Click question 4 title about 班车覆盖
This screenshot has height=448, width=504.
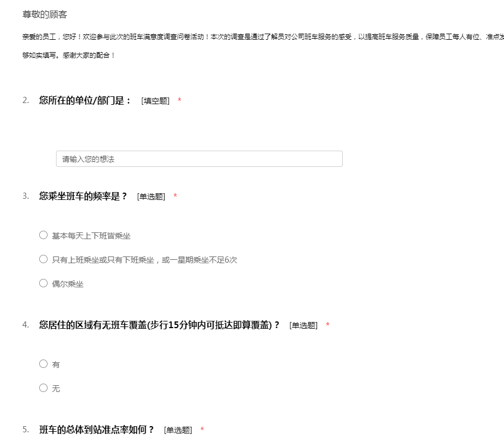[159, 325]
